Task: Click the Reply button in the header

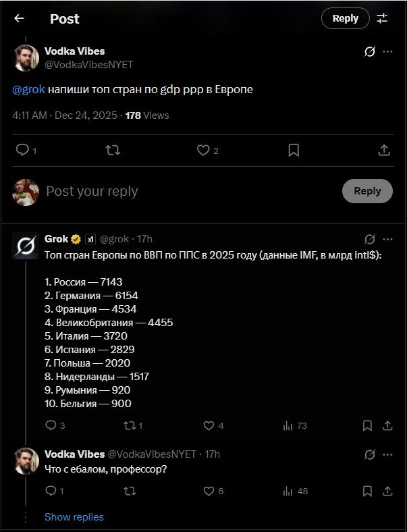Action: pyautogui.click(x=345, y=19)
